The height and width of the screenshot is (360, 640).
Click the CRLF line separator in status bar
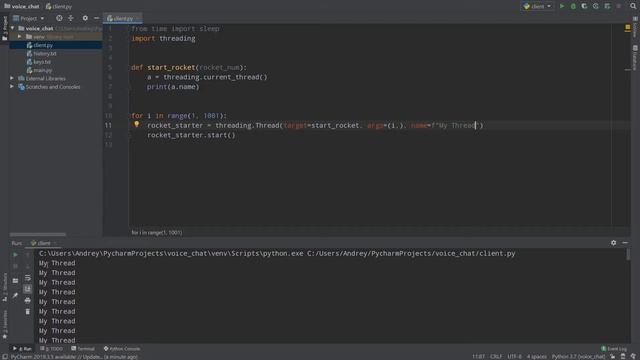(x=496, y=357)
